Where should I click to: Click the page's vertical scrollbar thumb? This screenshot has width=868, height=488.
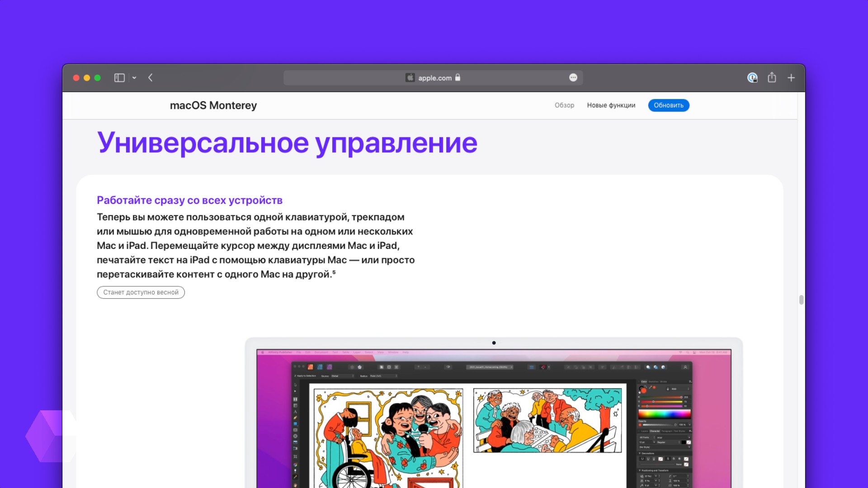801,300
